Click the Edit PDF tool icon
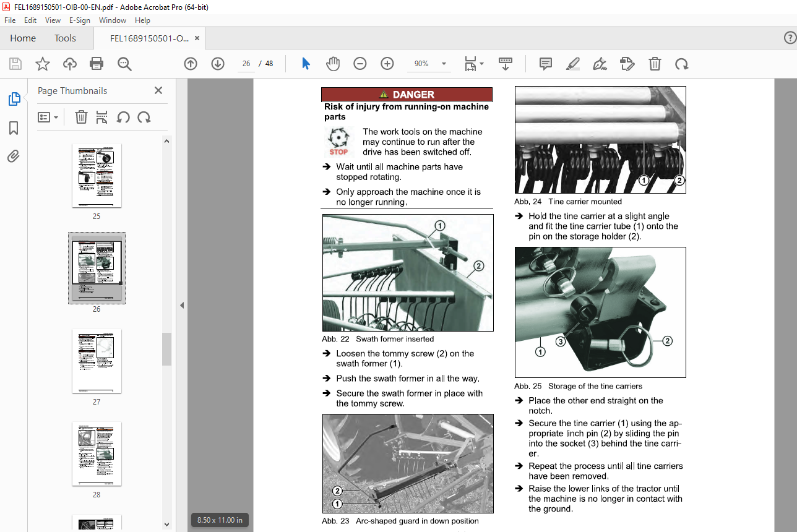The width and height of the screenshot is (797, 532). click(x=627, y=64)
